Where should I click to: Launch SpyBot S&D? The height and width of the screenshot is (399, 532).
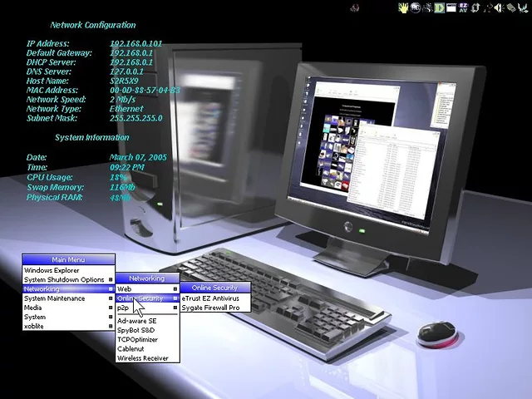pyautogui.click(x=136, y=330)
